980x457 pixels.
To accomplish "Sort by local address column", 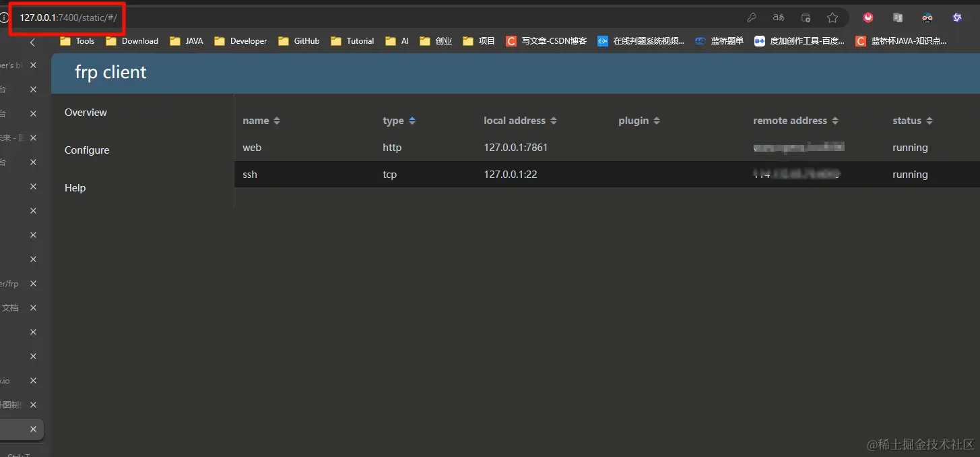I will [521, 121].
